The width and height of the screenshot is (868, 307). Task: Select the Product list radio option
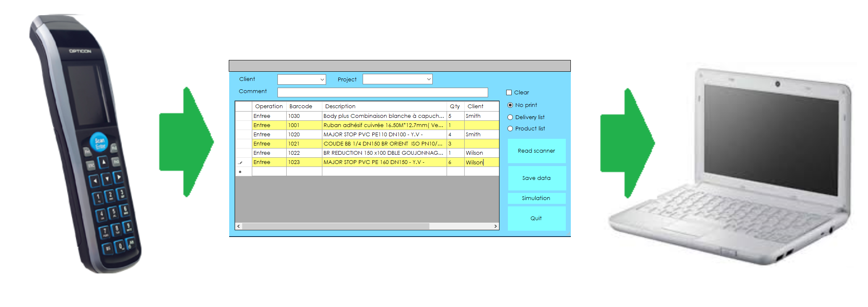tap(510, 129)
